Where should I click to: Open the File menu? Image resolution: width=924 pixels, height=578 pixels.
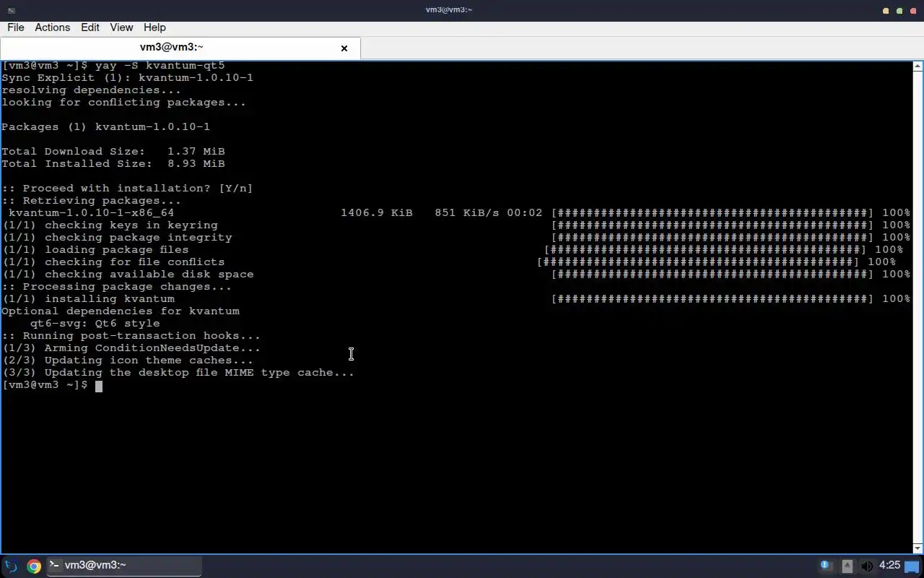(16, 27)
